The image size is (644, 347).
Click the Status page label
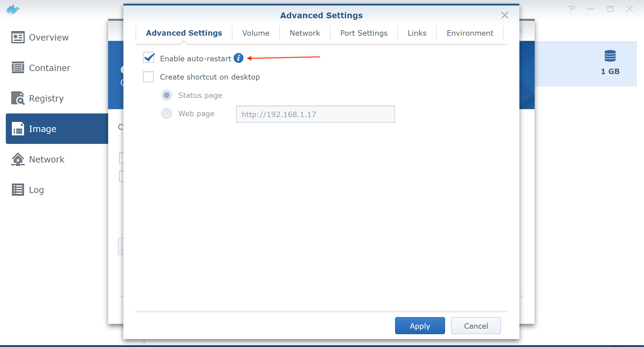[200, 95]
